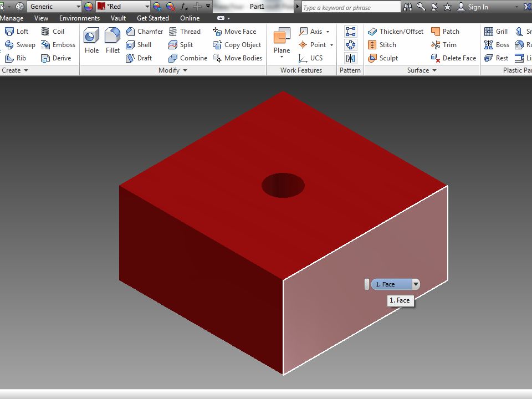Screen dimensions: 532x399
Task: Open the Derive component tool
Action: tap(56, 58)
